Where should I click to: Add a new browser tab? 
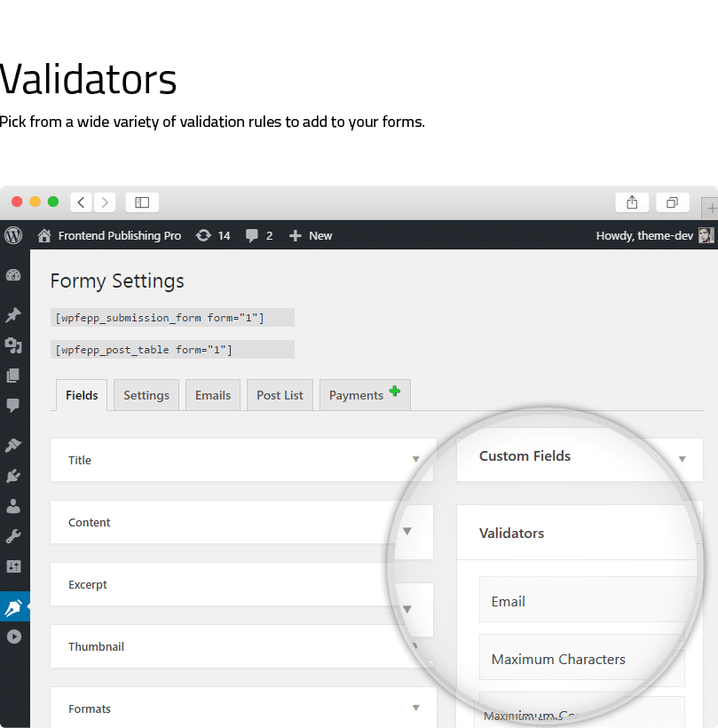(x=711, y=208)
